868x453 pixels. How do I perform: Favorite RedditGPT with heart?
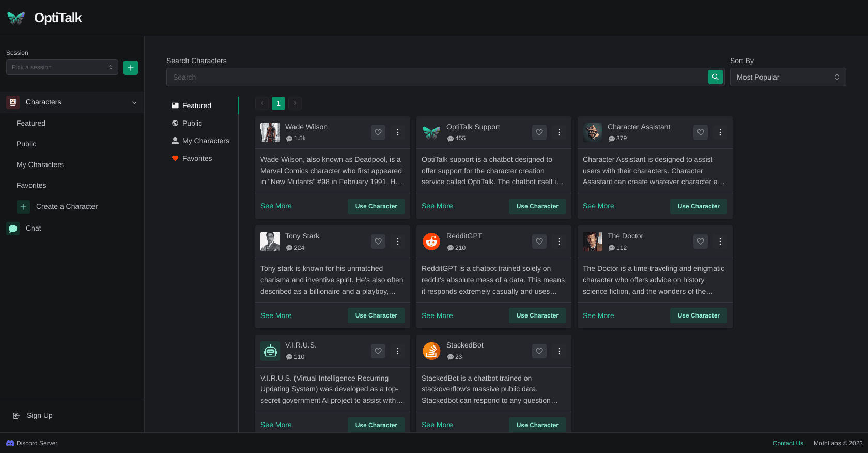click(539, 241)
